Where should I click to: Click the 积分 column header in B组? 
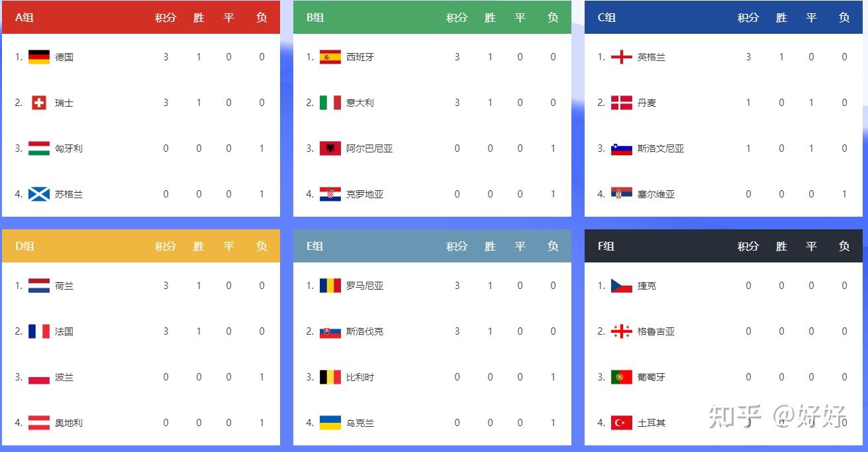457,17
